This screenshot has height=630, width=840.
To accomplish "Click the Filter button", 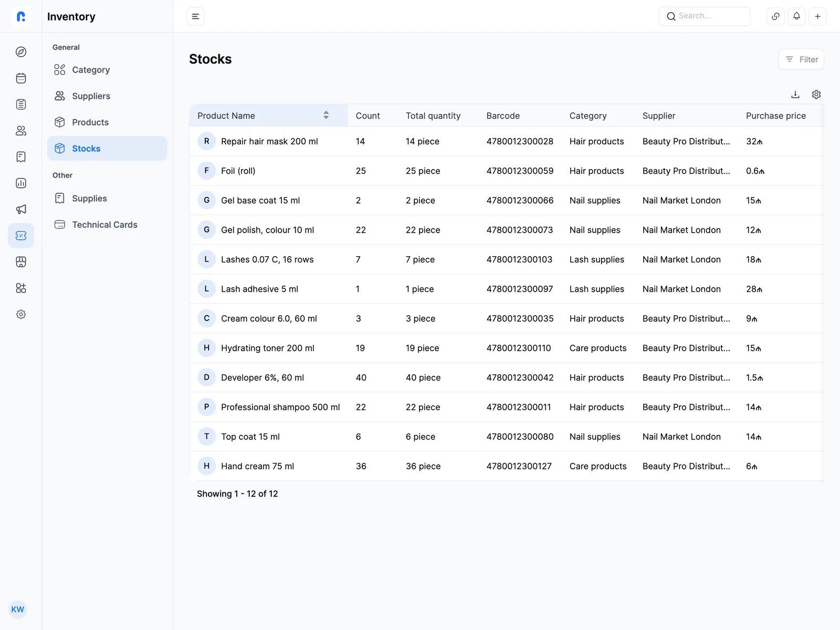I will pos(801,59).
